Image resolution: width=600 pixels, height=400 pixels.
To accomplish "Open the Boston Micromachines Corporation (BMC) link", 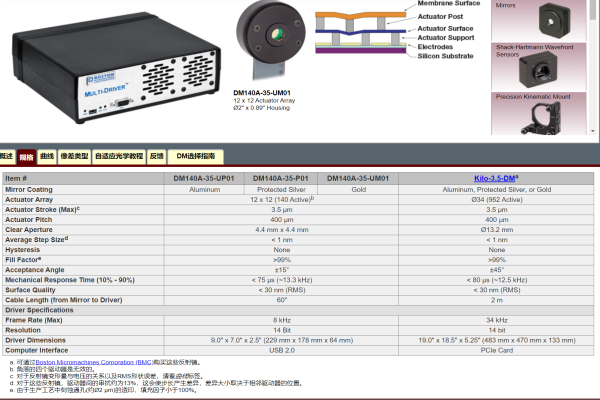I will 95,362.
